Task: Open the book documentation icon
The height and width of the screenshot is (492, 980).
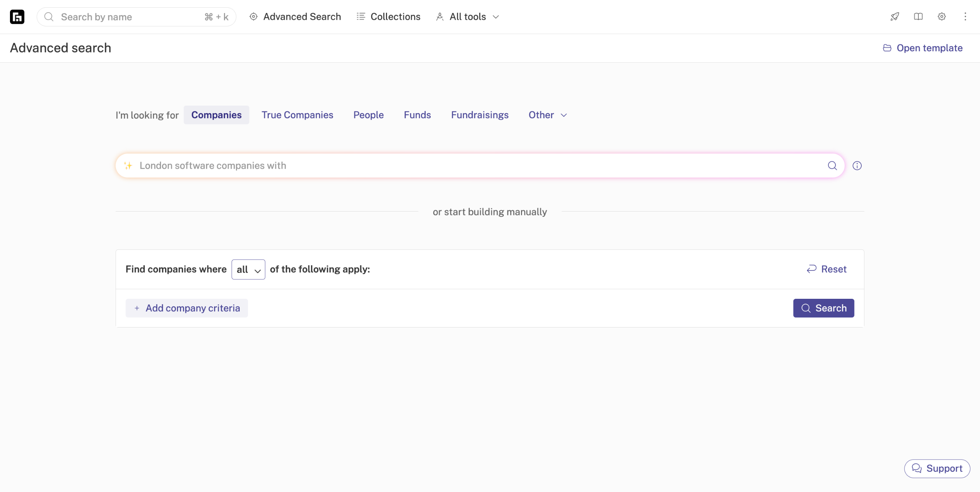Action: [918, 16]
